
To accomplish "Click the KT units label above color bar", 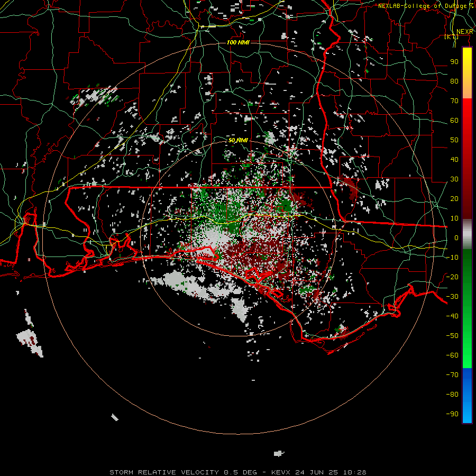I will click(452, 36).
